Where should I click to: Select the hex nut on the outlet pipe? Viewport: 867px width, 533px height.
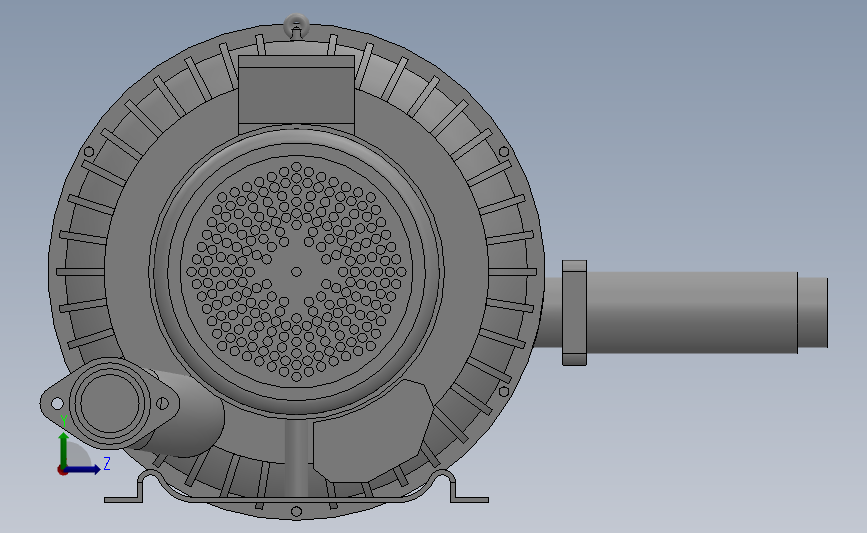click(x=574, y=313)
